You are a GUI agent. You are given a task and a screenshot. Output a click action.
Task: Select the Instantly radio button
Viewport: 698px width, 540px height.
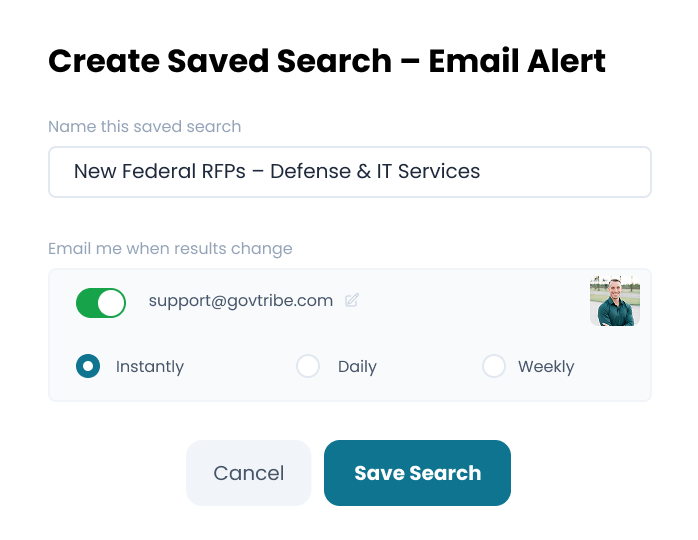tap(88, 366)
